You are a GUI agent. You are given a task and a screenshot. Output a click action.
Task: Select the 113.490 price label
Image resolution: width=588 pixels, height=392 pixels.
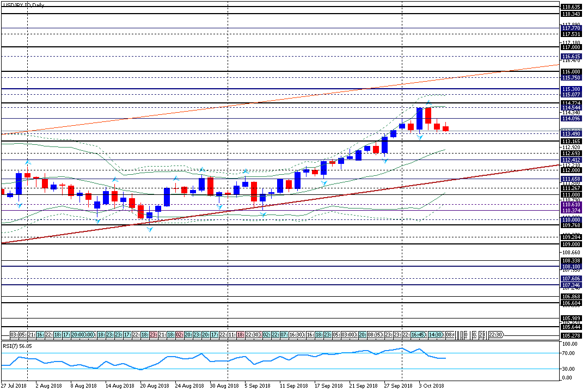571,134
